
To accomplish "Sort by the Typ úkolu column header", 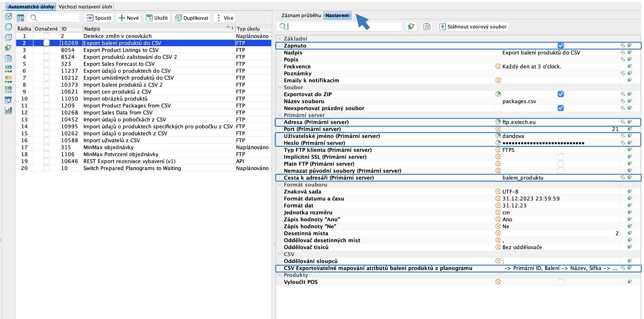I will click(253, 29).
